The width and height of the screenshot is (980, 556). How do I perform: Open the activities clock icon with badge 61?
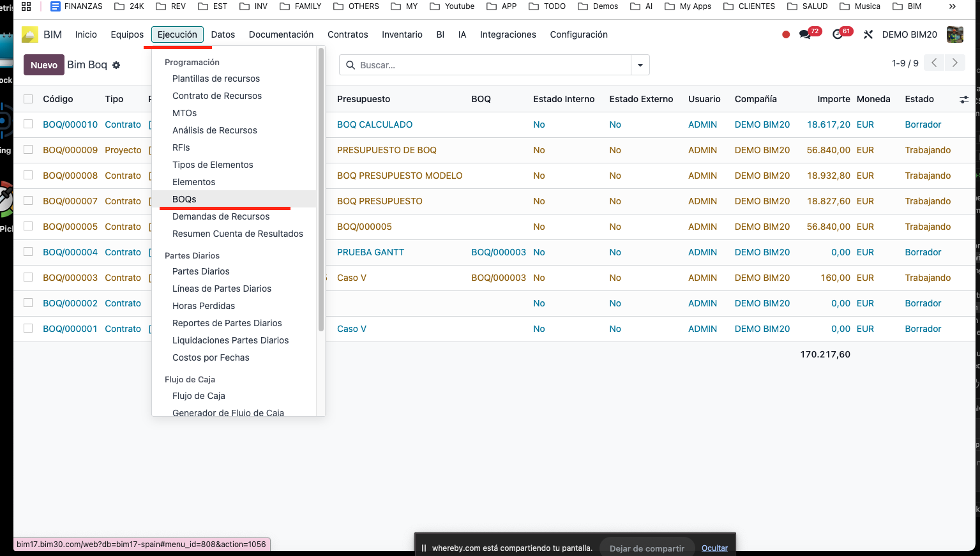(838, 34)
